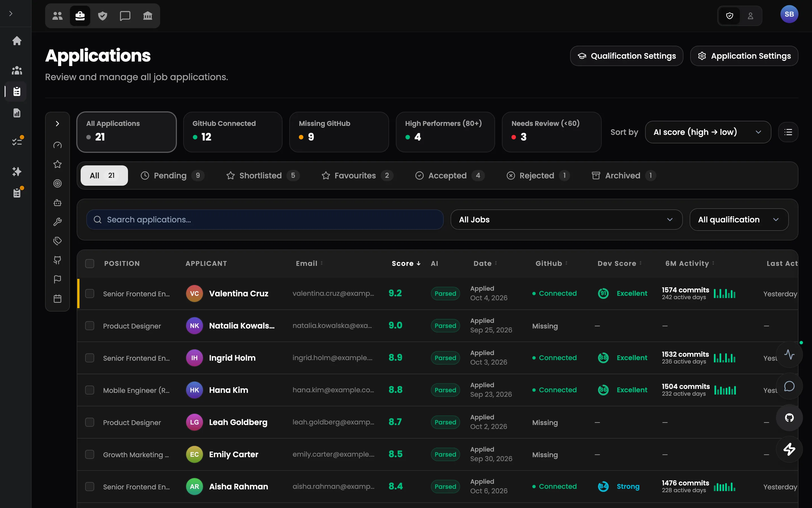This screenshot has width=812, height=508.
Task: Expand the inner sidebar with the chevron
Action: (x=58, y=124)
